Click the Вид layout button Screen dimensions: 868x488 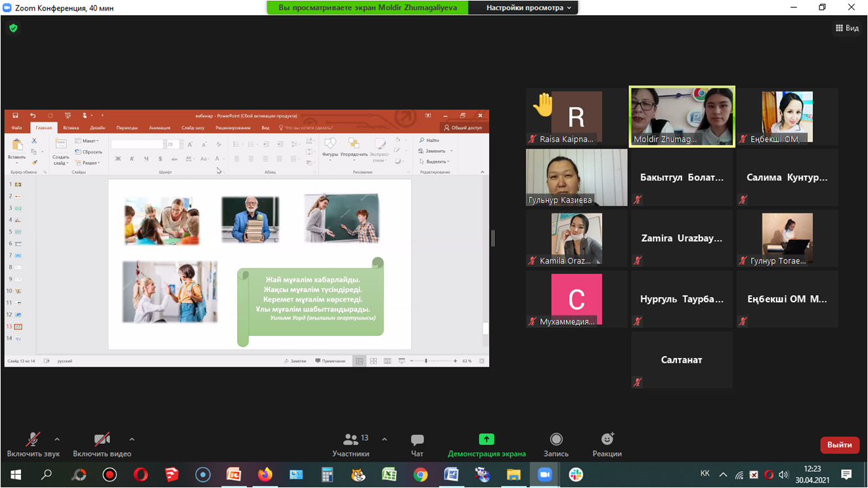847,28
